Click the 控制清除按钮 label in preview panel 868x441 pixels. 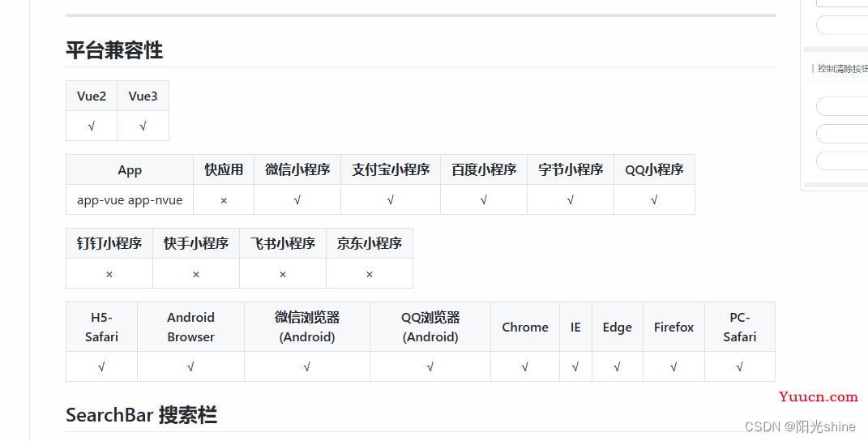(x=843, y=69)
